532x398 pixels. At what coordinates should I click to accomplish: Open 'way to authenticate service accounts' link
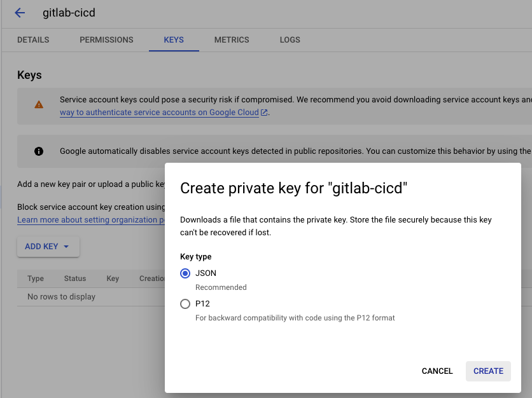[x=159, y=113]
